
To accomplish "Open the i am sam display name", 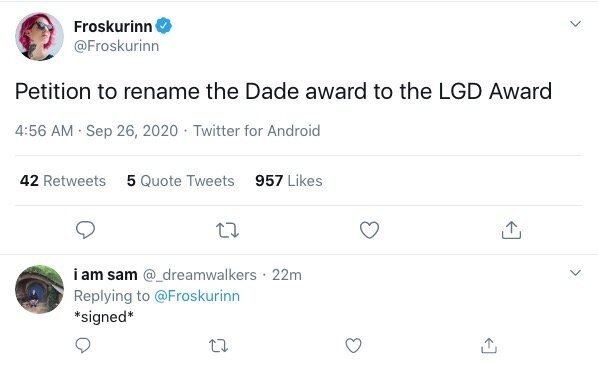I will point(105,275).
